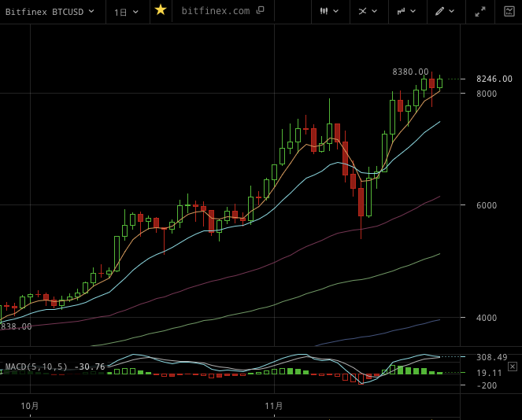The width and height of the screenshot is (522, 420).
Task: Click the 838.00 low price annotation
Action: pos(16,326)
